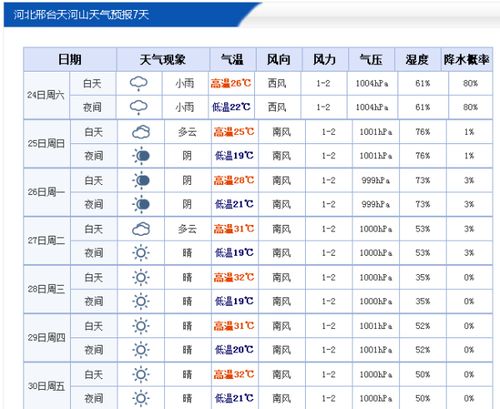The height and width of the screenshot is (409, 500).
Task: Click the 风力 column header
Action: click(x=324, y=60)
